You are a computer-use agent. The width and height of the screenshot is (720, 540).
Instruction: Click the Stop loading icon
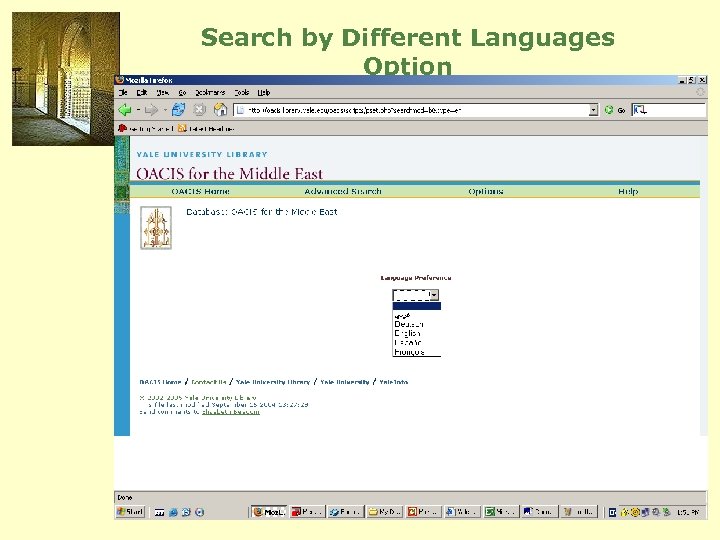[x=199, y=110]
